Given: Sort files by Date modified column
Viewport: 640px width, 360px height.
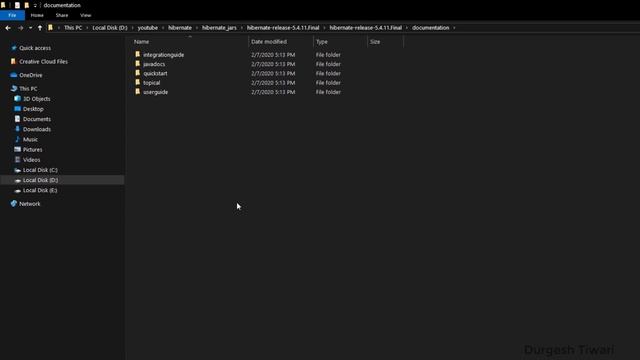Looking at the screenshot, I should coord(269,42).
